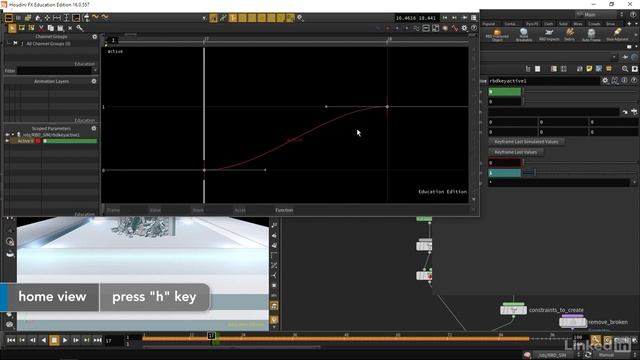
Task: Open animation editor settings gear
Action: [464, 28]
